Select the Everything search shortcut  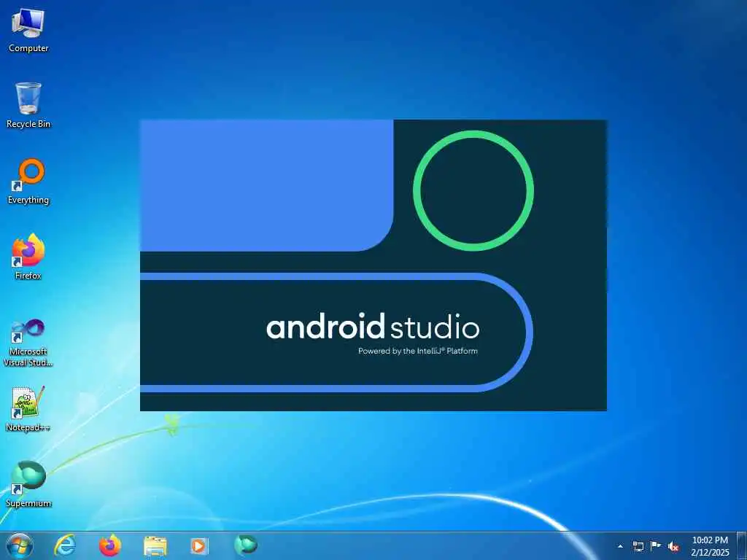click(x=28, y=182)
